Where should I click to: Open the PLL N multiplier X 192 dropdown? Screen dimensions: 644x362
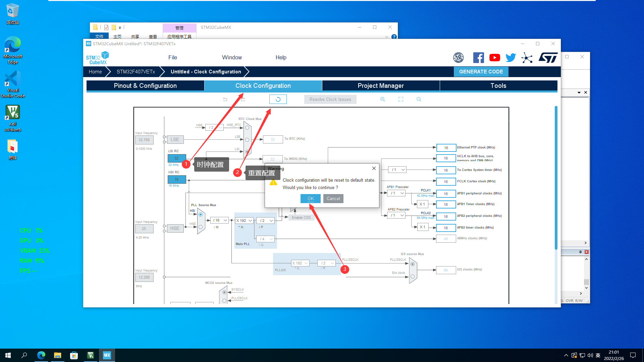pos(244,221)
